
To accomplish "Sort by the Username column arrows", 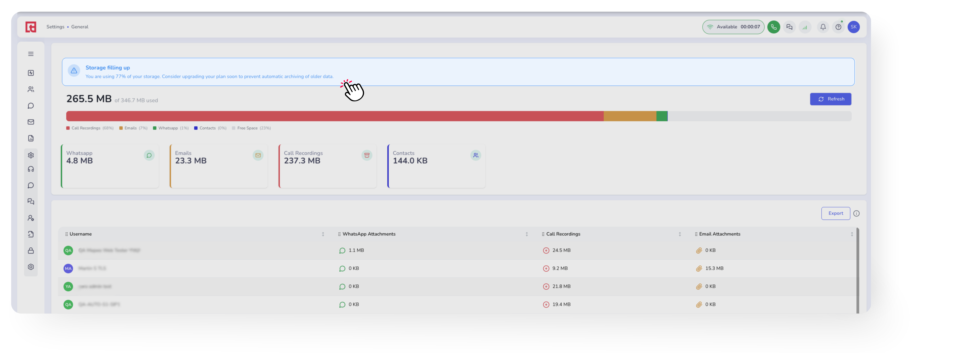I will [323, 234].
